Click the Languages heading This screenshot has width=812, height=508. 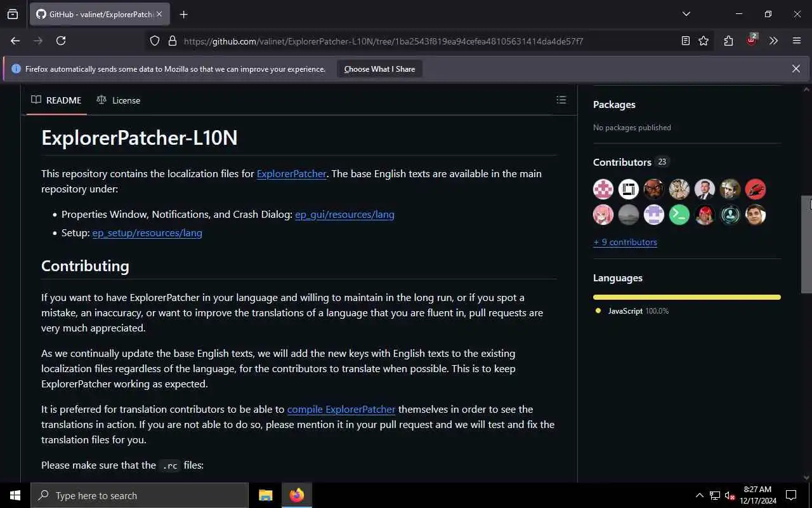click(618, 277)
